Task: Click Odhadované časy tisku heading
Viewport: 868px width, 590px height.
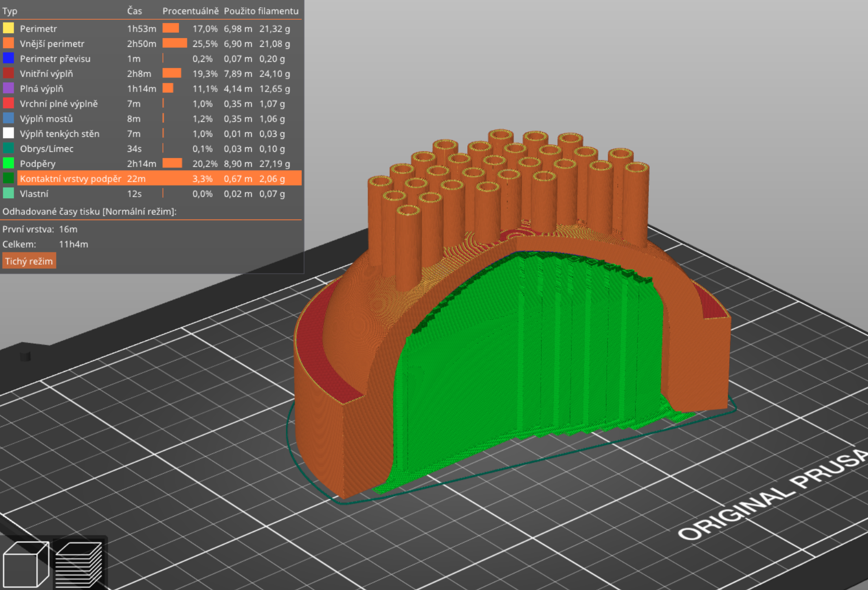Action: coord(90,212)
